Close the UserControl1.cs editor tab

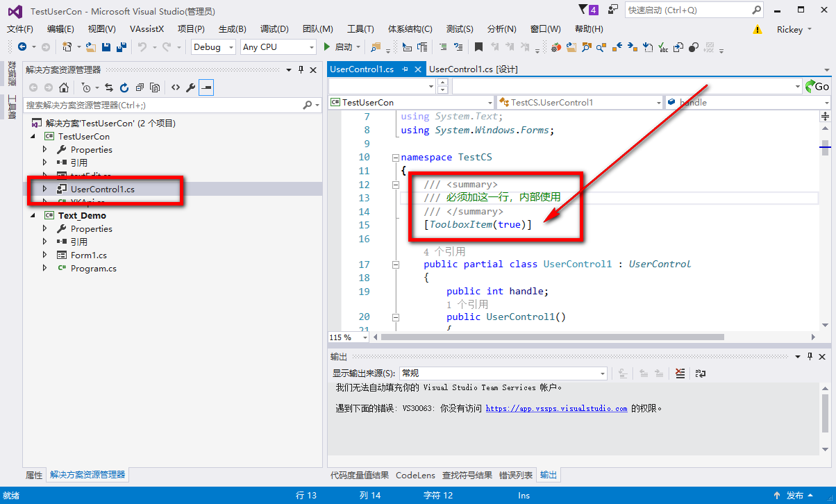pyautogui.click(x=418, y=69)
